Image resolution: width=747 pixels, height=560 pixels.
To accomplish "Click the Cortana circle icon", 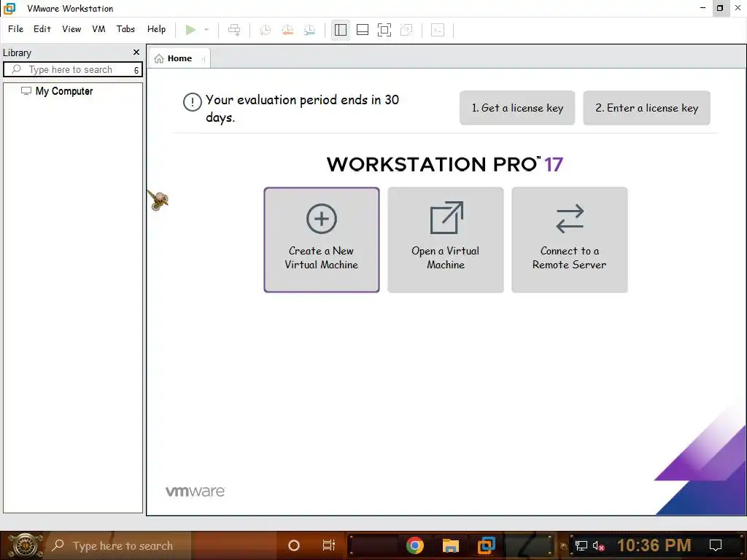I will click(294, 545).
